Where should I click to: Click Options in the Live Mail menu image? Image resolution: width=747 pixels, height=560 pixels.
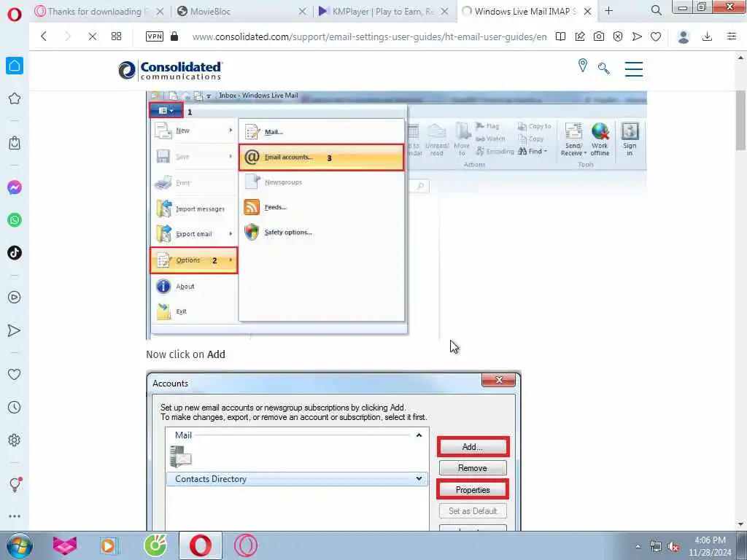[x=194, y=260]
